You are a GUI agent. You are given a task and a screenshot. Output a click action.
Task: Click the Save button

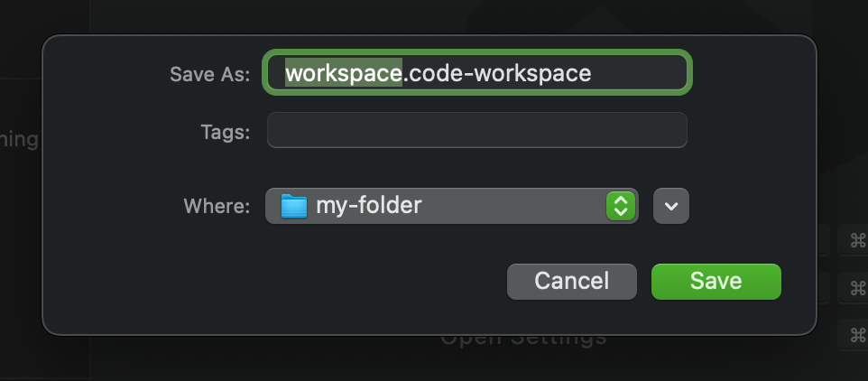tap(716, 281)
